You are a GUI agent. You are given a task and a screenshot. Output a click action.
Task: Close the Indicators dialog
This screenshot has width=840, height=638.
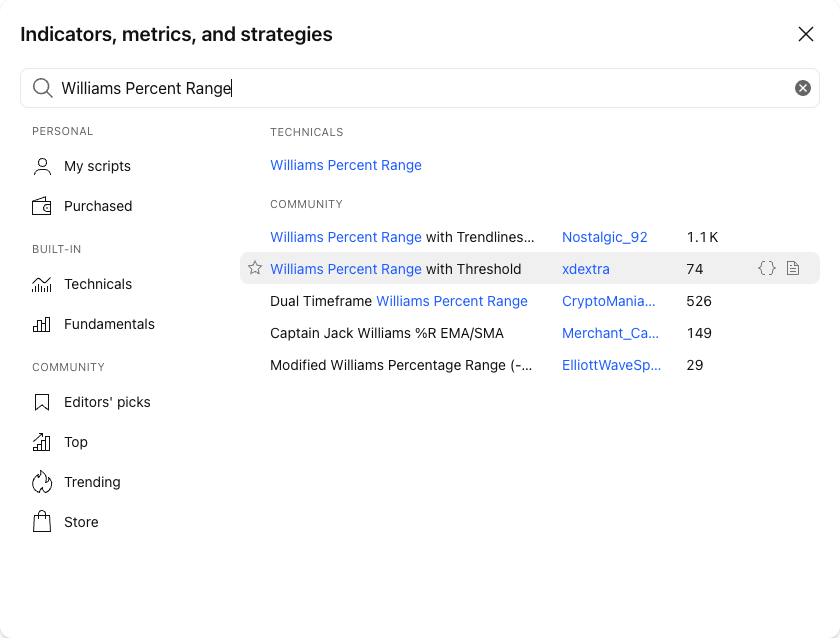coord(806,34)
